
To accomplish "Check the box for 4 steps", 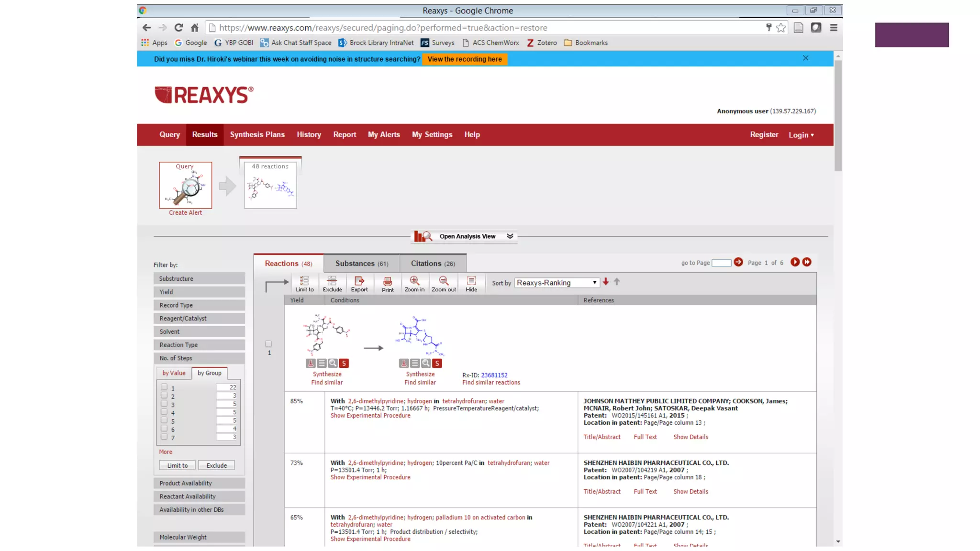I will 164,412.
